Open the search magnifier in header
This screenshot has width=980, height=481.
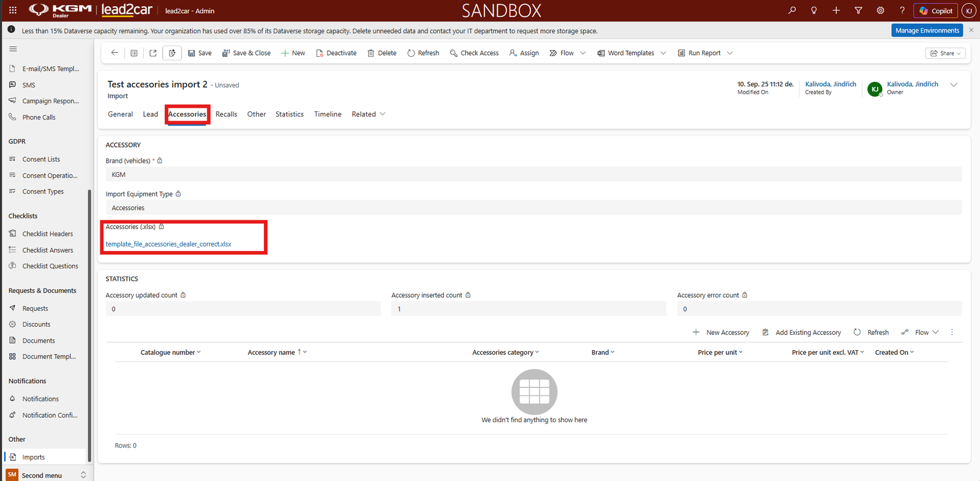tap(792, 10)
